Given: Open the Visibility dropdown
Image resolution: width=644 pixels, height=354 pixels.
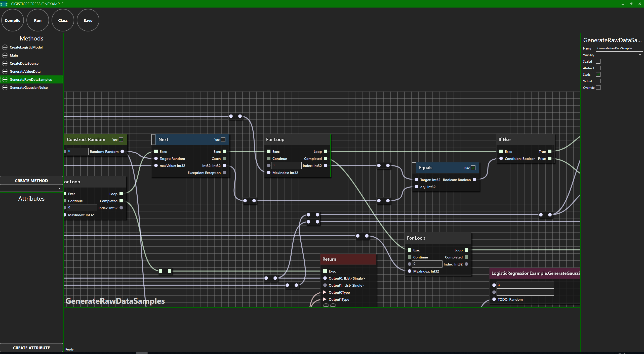Looking at the screenshot, I should pyautogui.click(x=619, y=55).
